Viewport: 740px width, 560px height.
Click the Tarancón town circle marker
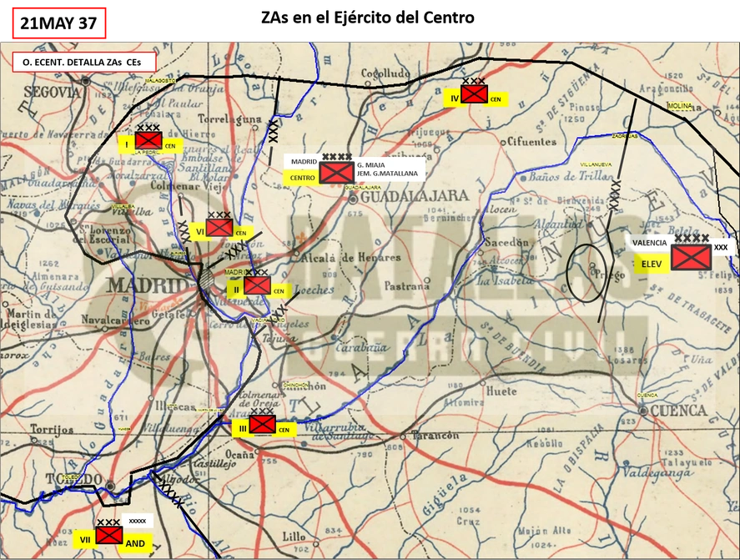pyautogui.click(x=403, y=437)
